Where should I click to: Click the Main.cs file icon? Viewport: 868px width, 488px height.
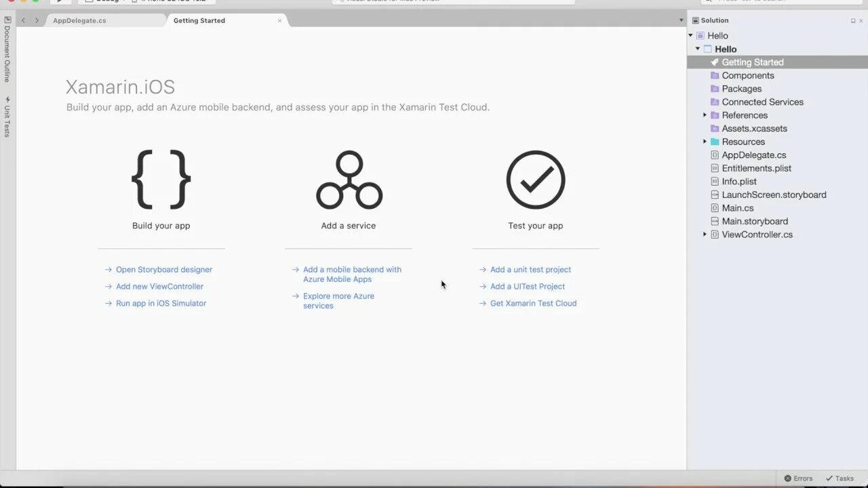pyautogui.click(x=715, y=208)
